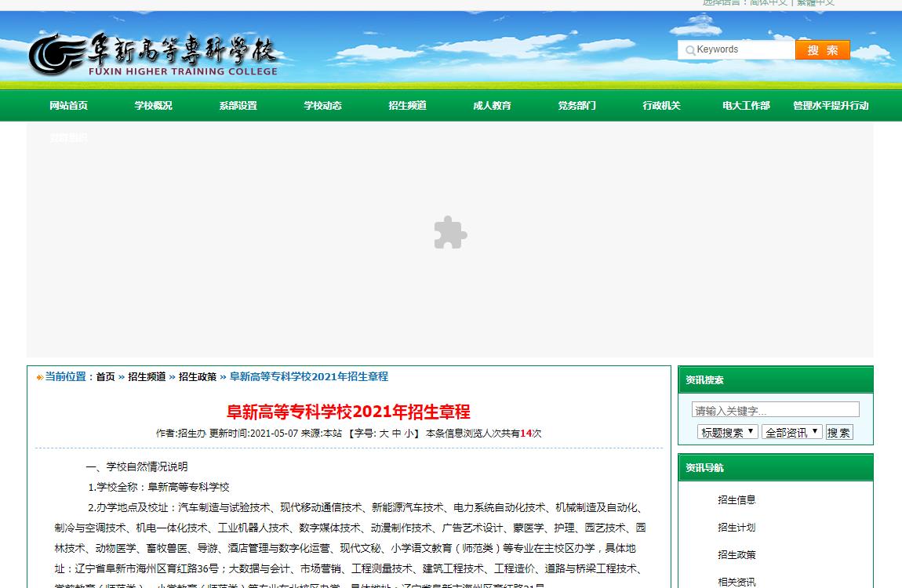Open the 成人教育 navigation item

(492, 106)
